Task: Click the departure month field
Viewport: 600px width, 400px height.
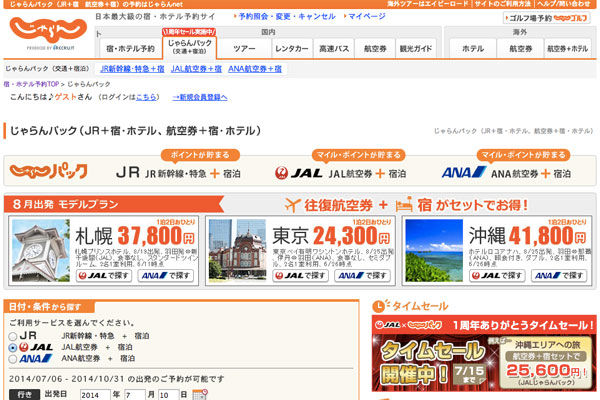Action: [x=135, y=395]
